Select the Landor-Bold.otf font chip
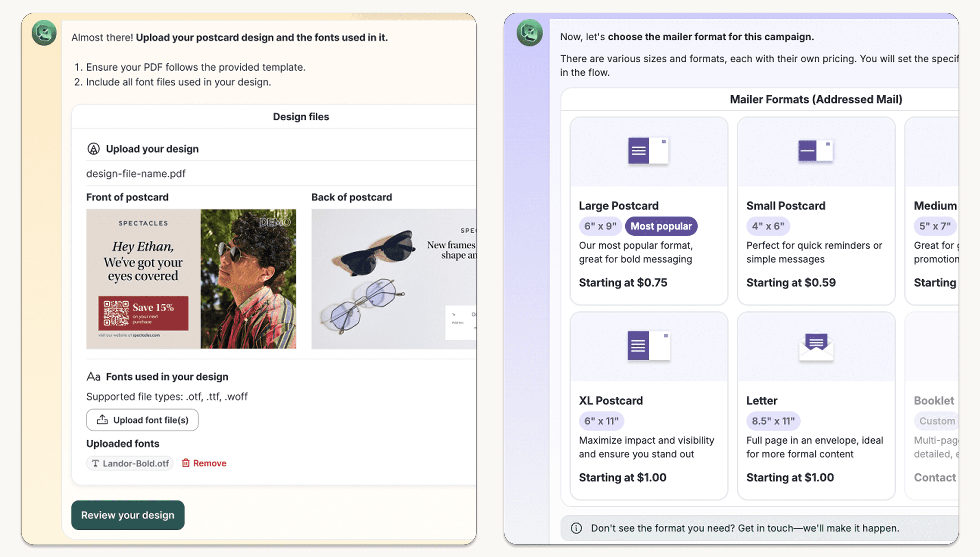Image resolution: width=980 pixels, height=557 pixels. click(130, 463)
